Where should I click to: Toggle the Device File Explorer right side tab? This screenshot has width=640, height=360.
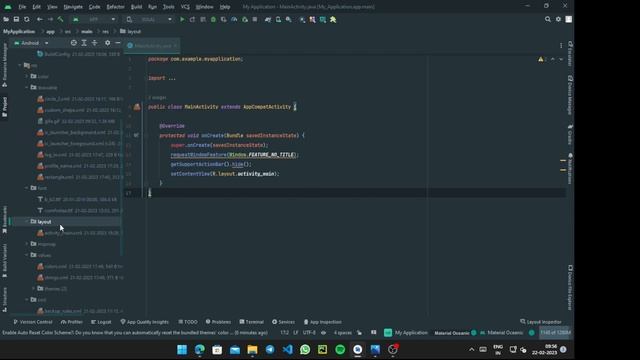[x=570, y=288]
